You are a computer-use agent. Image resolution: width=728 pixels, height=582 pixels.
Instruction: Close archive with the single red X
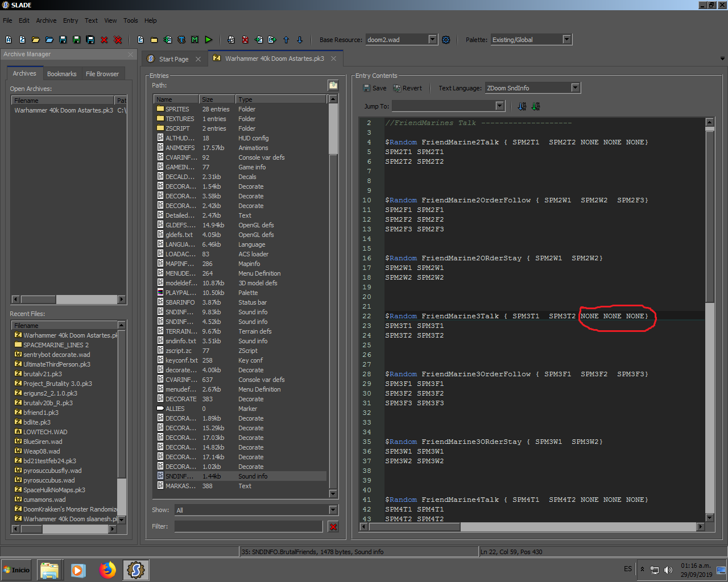coord(104,40)
